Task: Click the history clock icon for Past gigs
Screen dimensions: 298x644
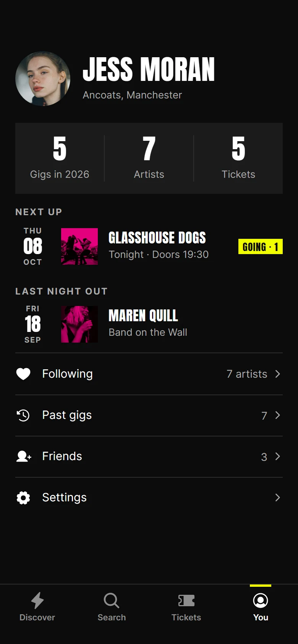Action: click(23, 415)
